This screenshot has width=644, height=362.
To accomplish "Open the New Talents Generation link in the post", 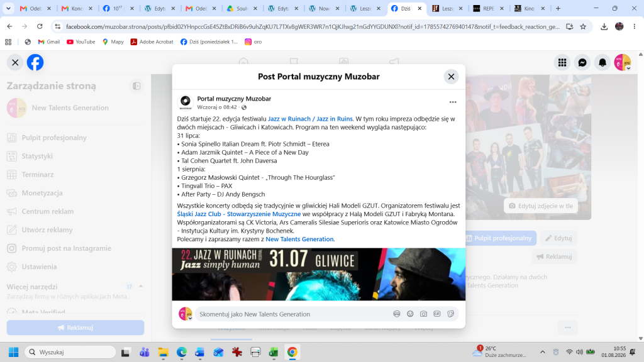I will coord(299,239).
